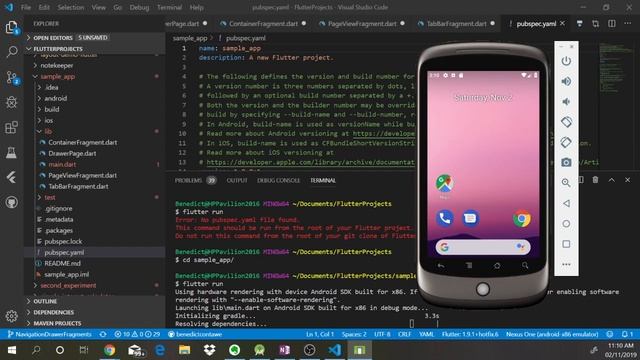The image size is (640, 360).
Task: Open Microsoft Edge from the taskbar
Action: (160, 350)
